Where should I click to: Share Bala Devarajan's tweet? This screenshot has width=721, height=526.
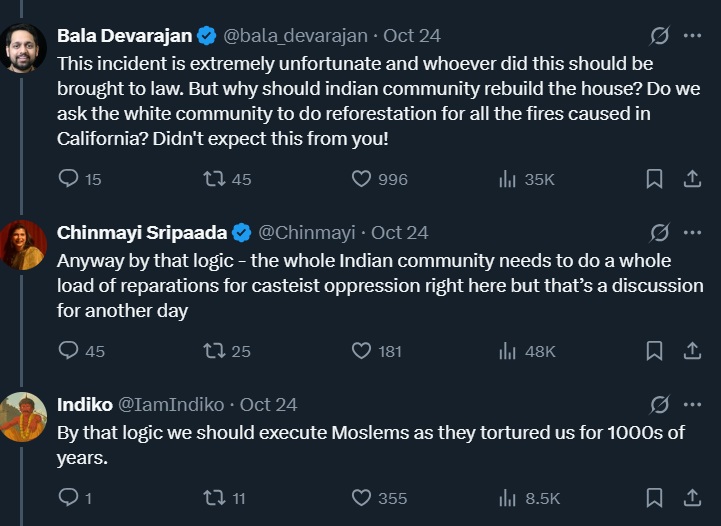pos(691,179)
